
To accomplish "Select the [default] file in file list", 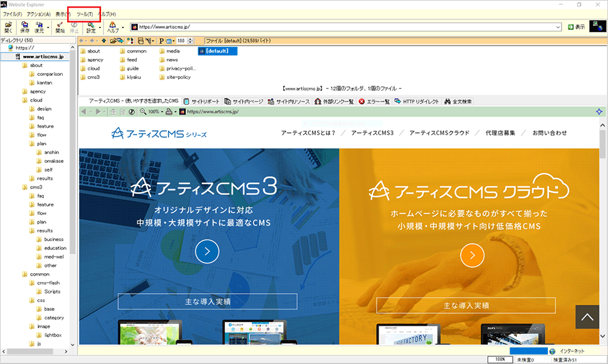I will pos(217,51).
